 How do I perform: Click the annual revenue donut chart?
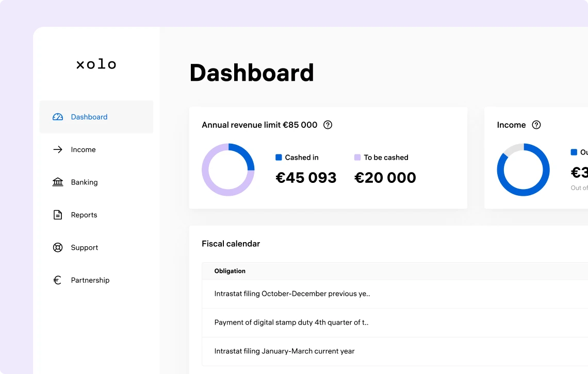228,170
